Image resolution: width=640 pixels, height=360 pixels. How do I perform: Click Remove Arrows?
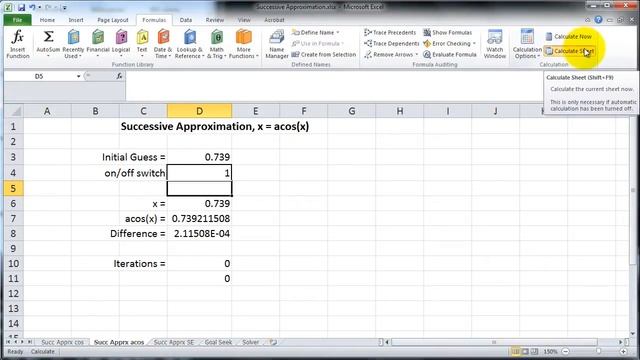[x=391, y=54]
